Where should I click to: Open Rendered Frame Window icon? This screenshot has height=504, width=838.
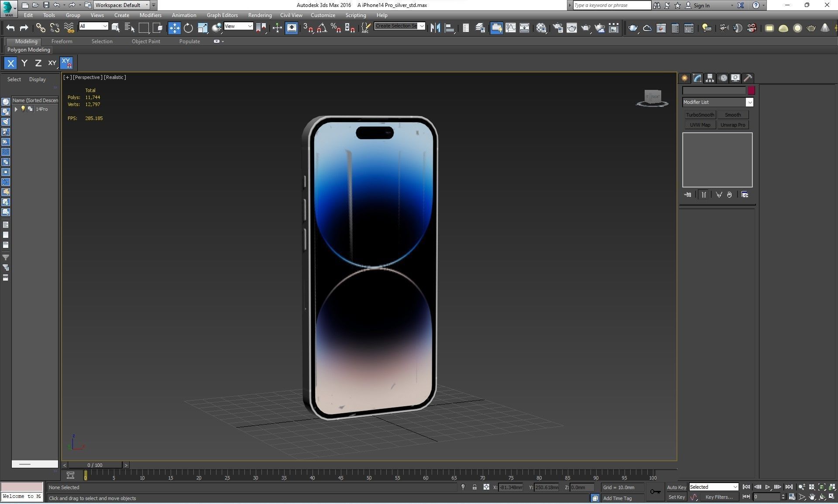pyautogui.click(x=572, y=28)
